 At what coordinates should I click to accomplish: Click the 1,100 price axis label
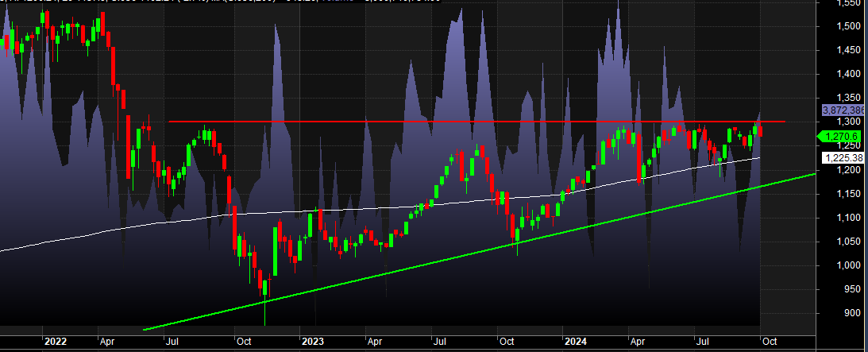[x=849, y=218]
